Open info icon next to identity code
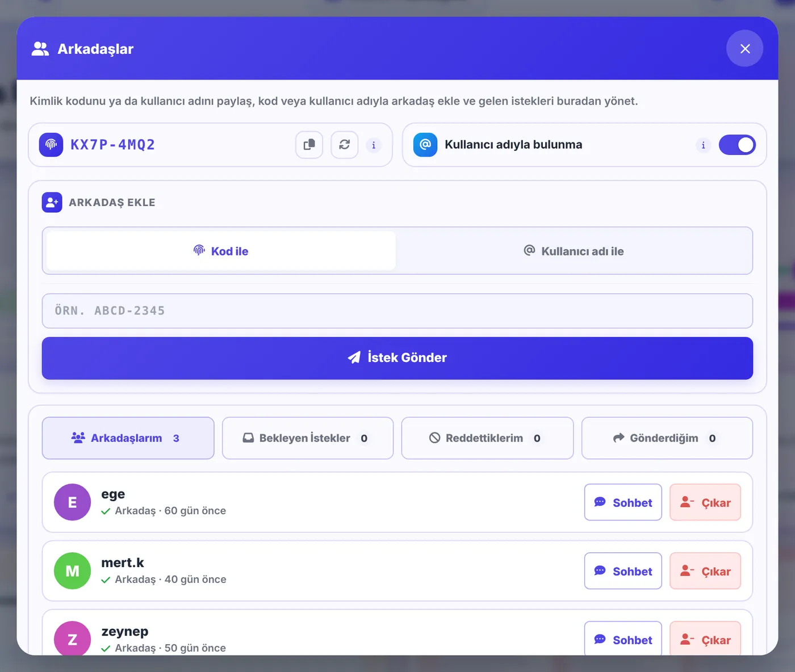The height and width of the screenshot is (672, 795). (x=374, y=145)
